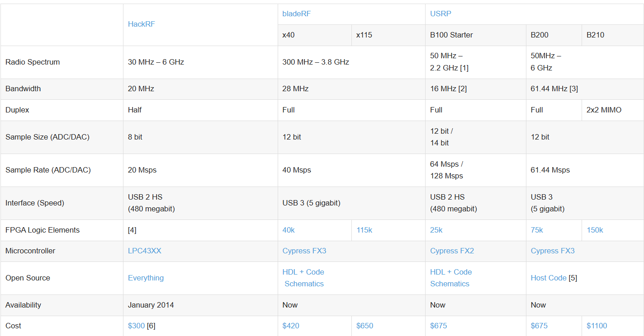This screenshot has height=336, width=644.
Task: Select the x40 column header cell
Action: pyautogui.click(x=315, y=35)
